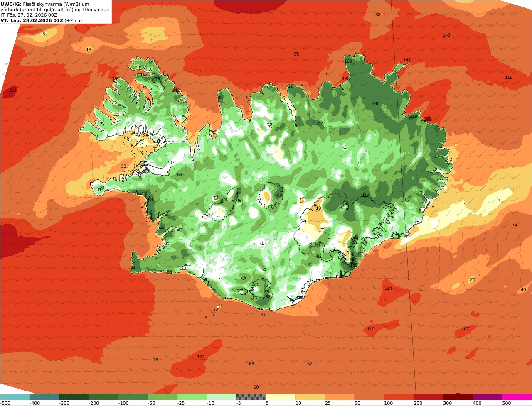Click the map value '-1' in south-central Iceland
The width and height of the screenshot is (532, 406).
262,243
